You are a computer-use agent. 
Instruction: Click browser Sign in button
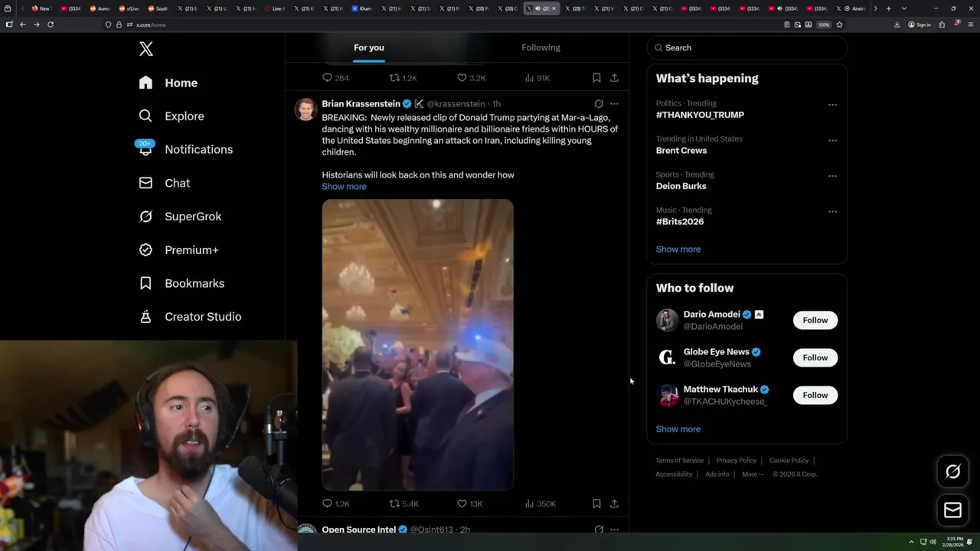(920, 24)
